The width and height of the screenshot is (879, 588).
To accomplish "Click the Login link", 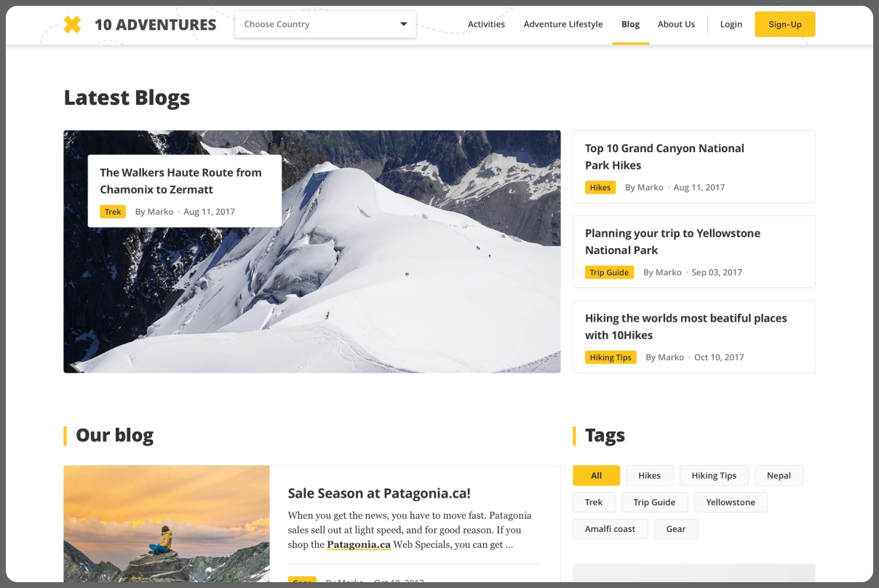I will click(731, 24).
